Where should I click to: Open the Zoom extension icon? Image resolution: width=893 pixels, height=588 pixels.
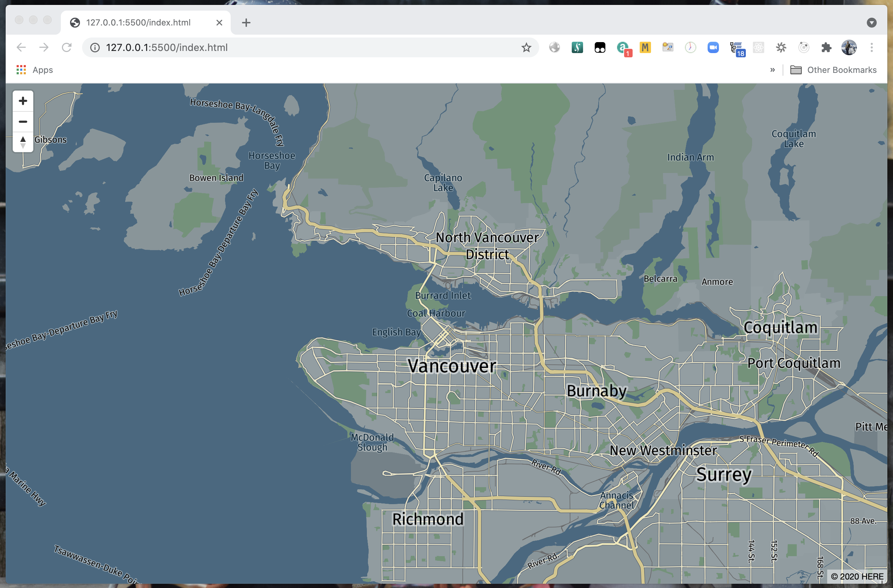tap(713, 47)
